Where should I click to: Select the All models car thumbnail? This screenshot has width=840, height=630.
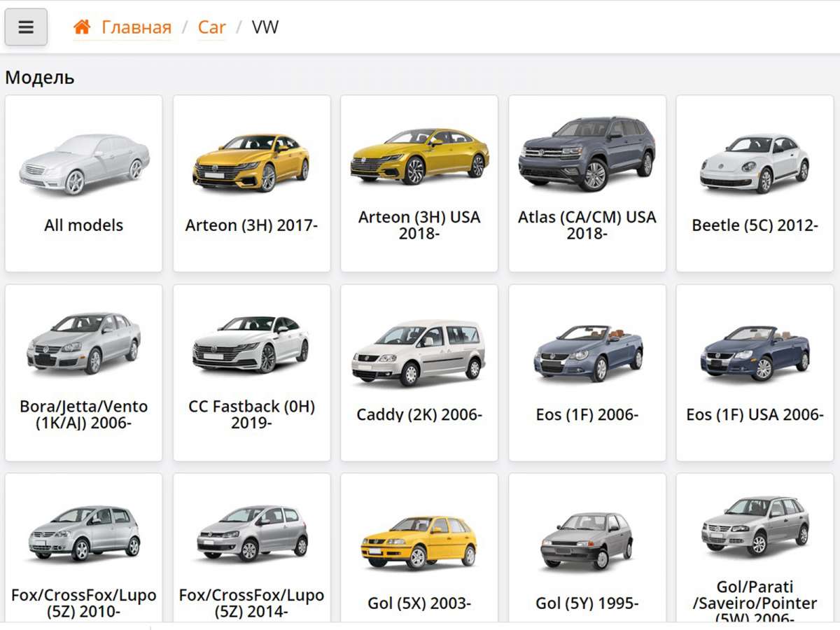(84, 164)
